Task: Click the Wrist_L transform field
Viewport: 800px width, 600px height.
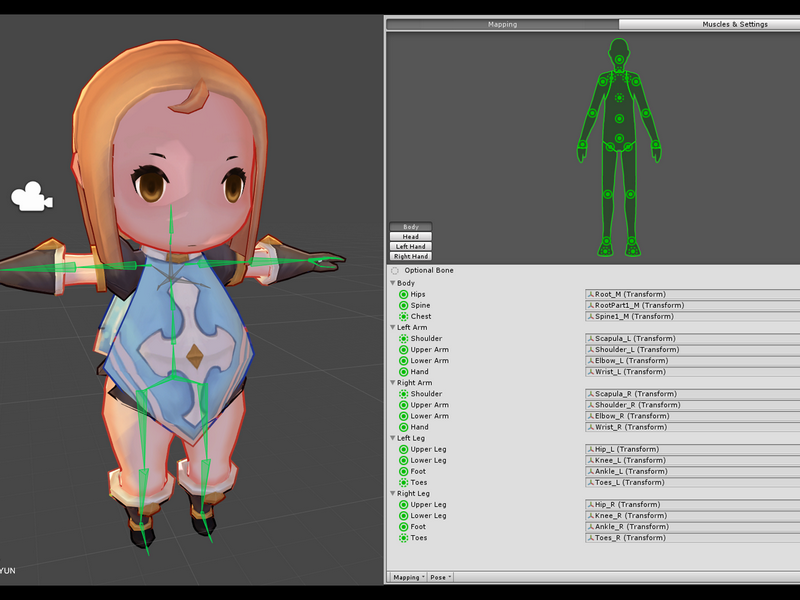Action: 692,372
